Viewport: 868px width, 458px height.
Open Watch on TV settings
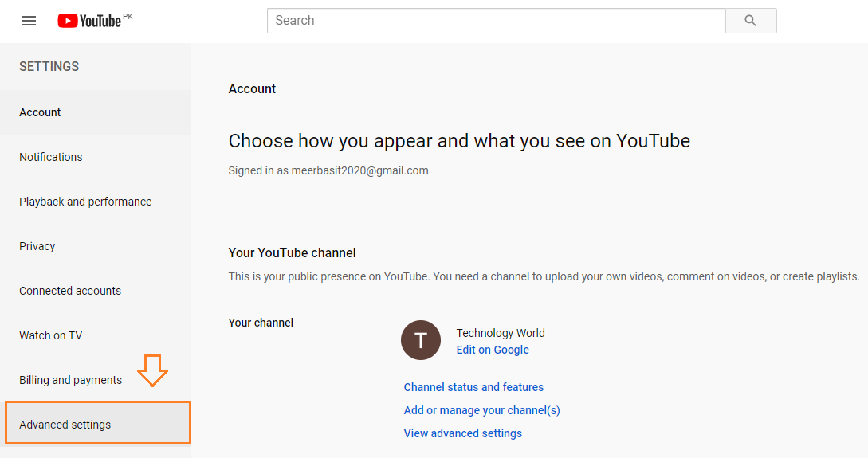(x=50, y=335)
